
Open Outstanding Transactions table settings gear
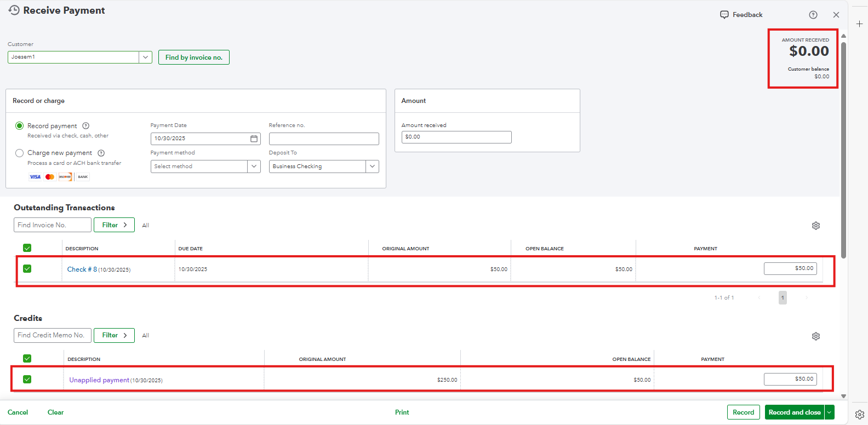tap(816, 226)
